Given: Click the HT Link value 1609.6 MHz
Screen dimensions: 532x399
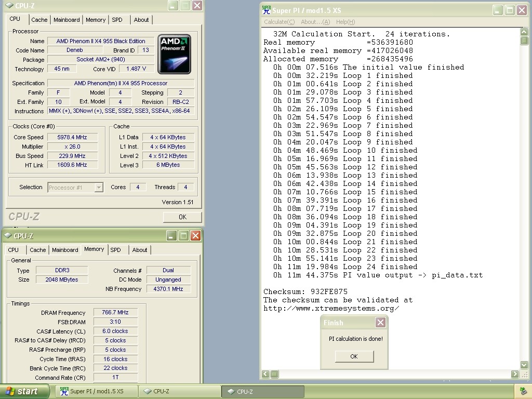Looking at the screenshot, I should coord(72,165).
